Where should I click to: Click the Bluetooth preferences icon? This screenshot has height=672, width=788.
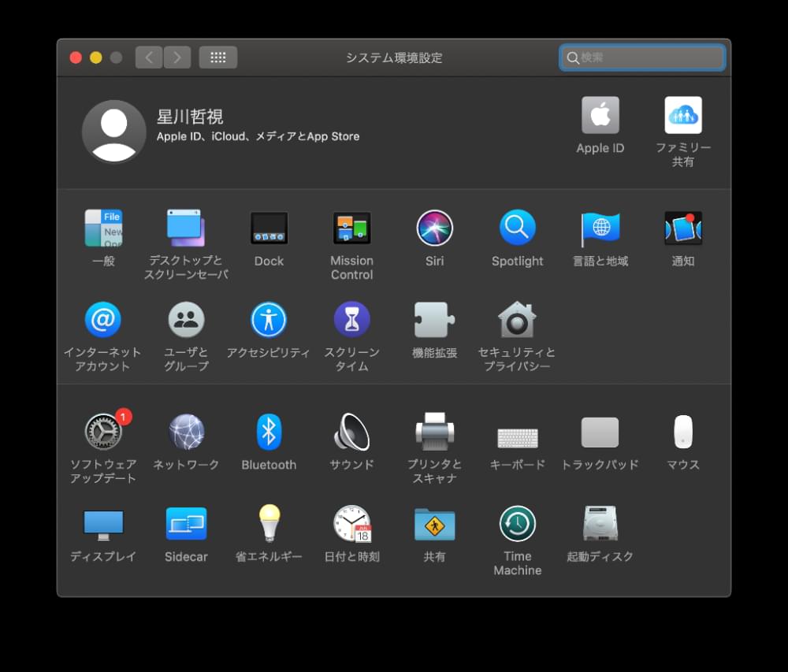click(269, 433)
